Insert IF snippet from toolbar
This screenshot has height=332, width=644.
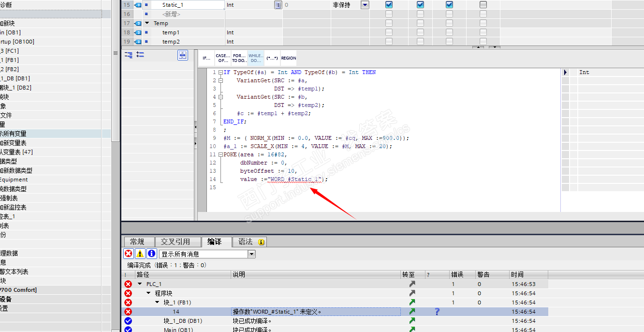coord(206,58)
